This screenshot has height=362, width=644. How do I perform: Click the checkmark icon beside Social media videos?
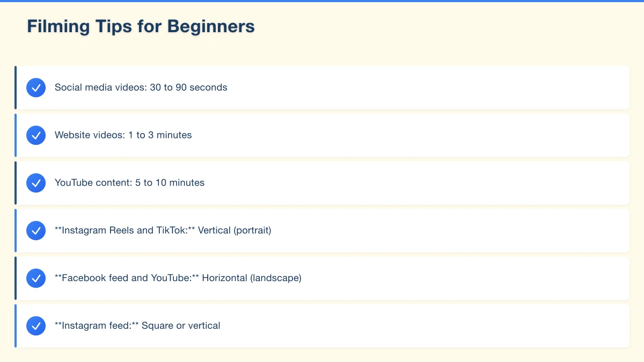tap(36, 87)
